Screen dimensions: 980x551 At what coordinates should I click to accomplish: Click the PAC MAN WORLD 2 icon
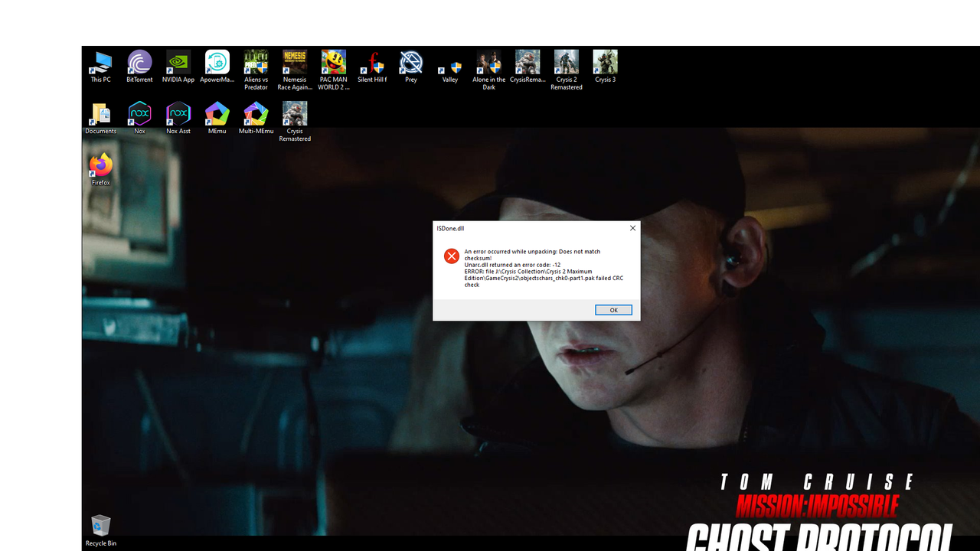333,70
